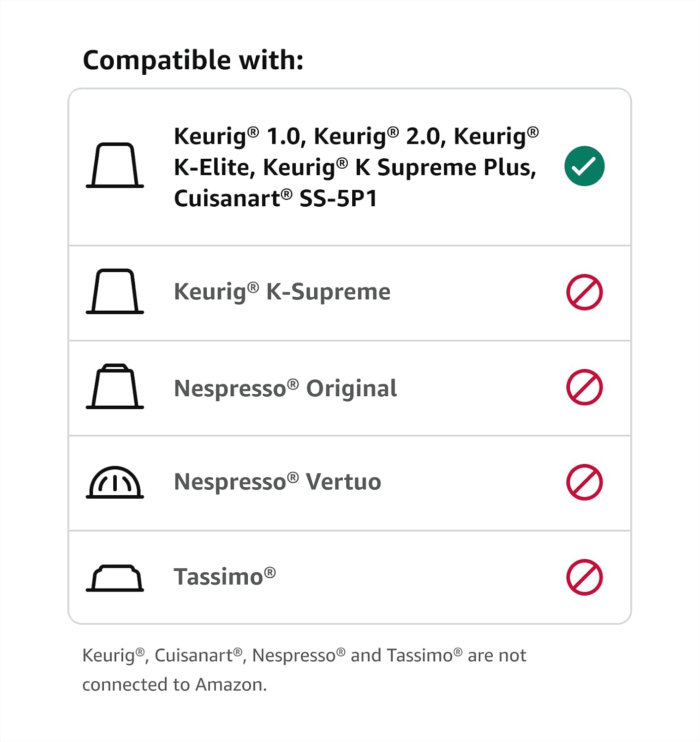Click the Cuisanart SS-5P1 text line
Screen dimensions: 700x742
(276, 198)
